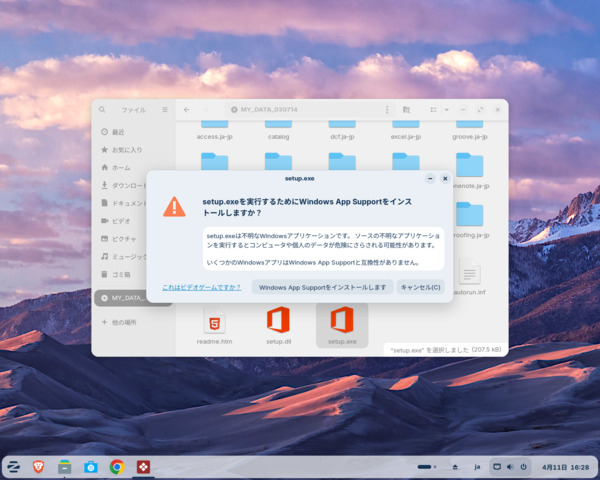This screenshot has height=480, width=600.
Task: Select the readme.htm file
Action: [214, 325]
